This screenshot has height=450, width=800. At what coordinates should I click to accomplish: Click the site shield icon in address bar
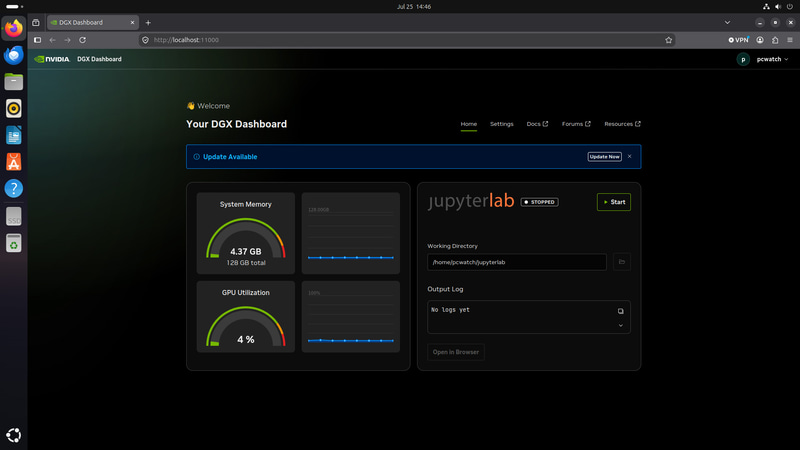coord(145,40)
